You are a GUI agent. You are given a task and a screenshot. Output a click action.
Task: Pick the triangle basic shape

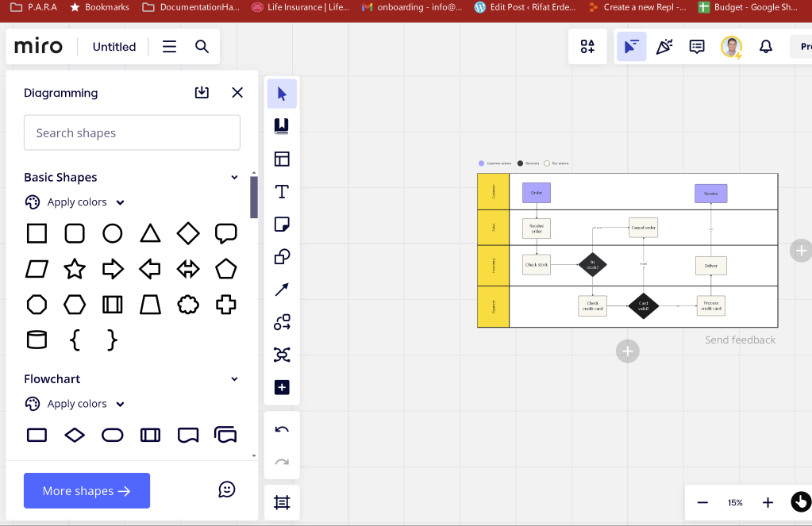pos(150,233)
